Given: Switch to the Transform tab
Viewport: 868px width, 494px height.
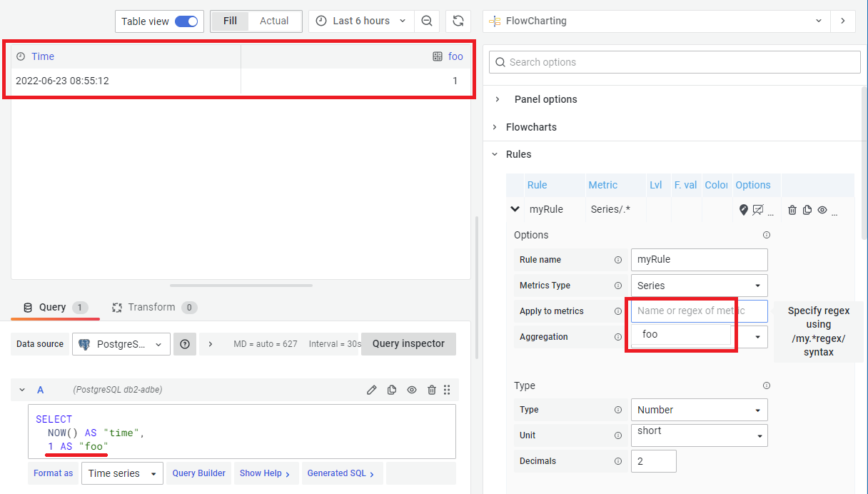Looking at the screenshot, I should coord(154,307).
